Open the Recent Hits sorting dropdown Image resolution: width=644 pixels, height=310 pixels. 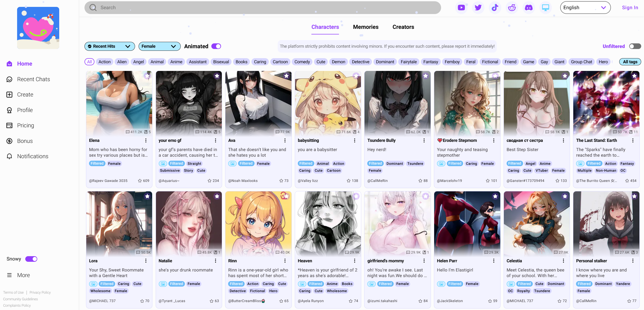tap(110, 46)
